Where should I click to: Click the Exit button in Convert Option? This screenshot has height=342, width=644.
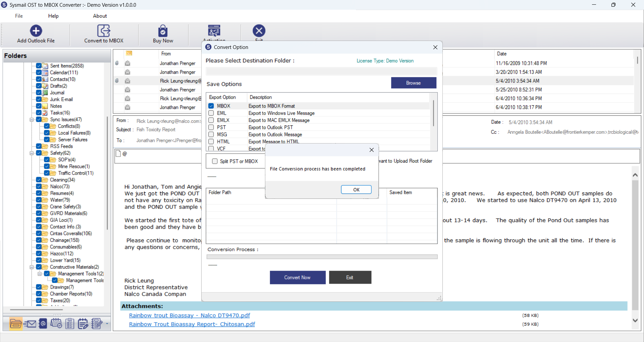[350, 277]
